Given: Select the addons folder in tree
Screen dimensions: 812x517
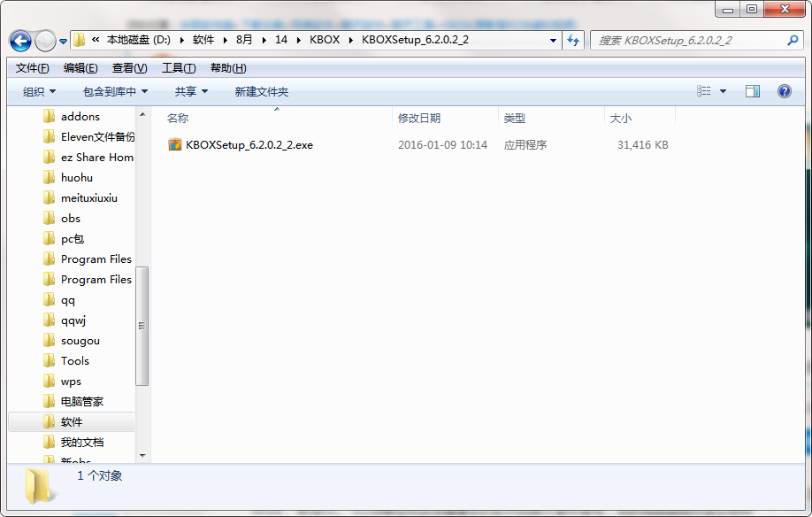Looking at the screenshot, I should (x=80, y=117).
